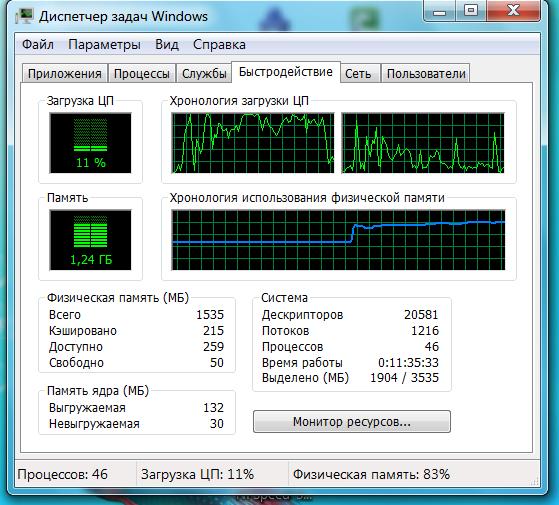Select the Быстродействие tab
Image resolution: width=559 pixels, height=505 pixels.
click(286, 72)
